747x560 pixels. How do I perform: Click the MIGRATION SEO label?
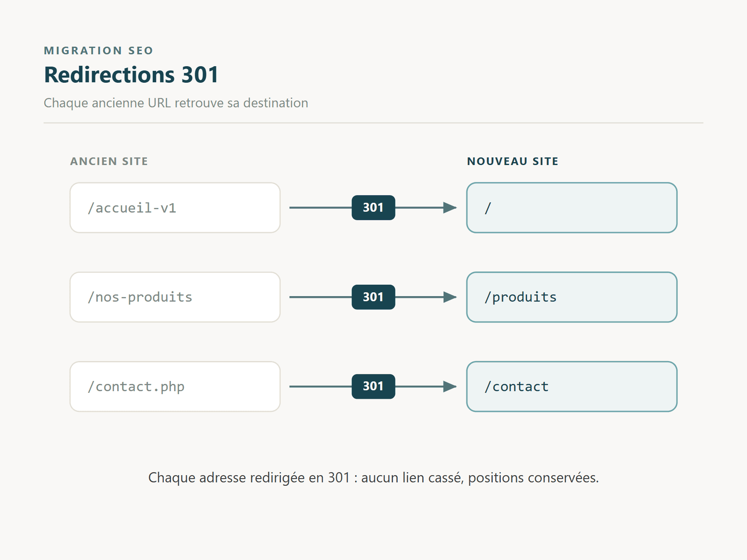click(x=98, y=50)
